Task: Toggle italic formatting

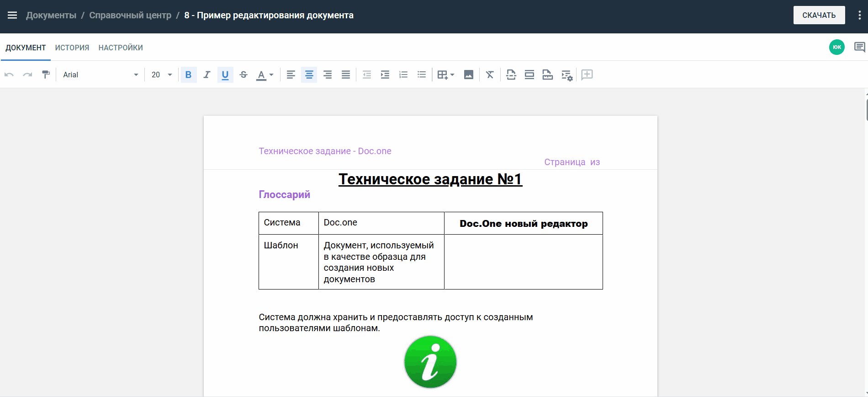Action: point(206,75)
